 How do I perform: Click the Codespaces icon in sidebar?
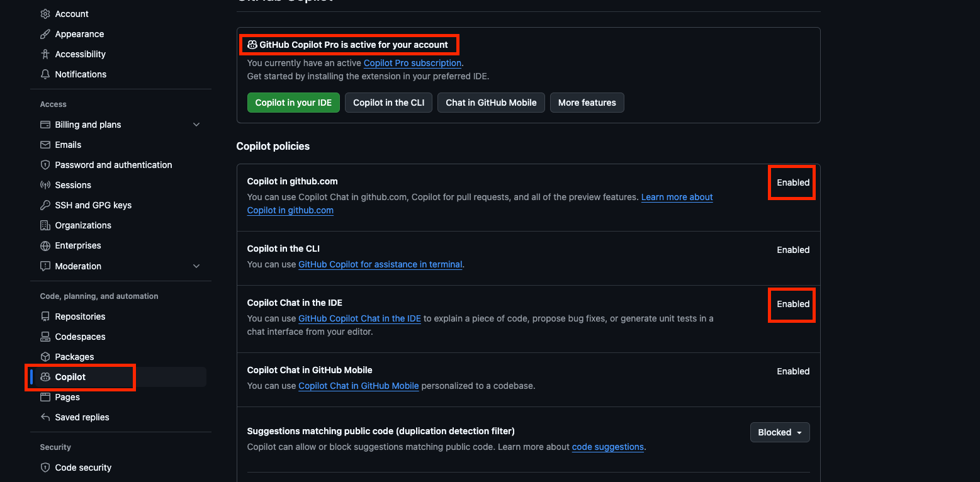[45, 337]
